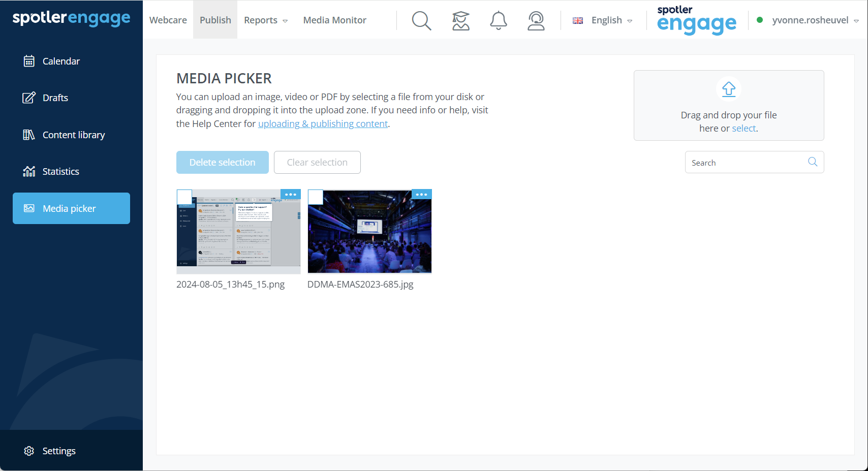
Task: Click the UK flag language icon
Action: 578,20
